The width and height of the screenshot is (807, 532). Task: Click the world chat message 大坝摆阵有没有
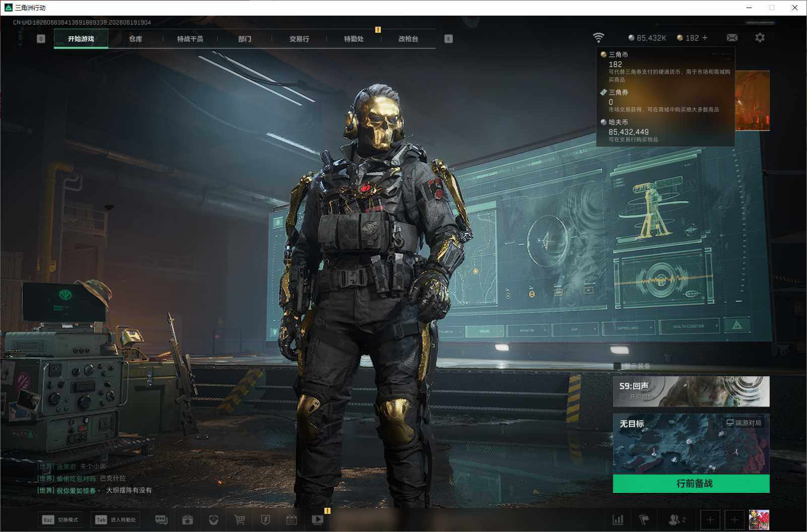128,490
